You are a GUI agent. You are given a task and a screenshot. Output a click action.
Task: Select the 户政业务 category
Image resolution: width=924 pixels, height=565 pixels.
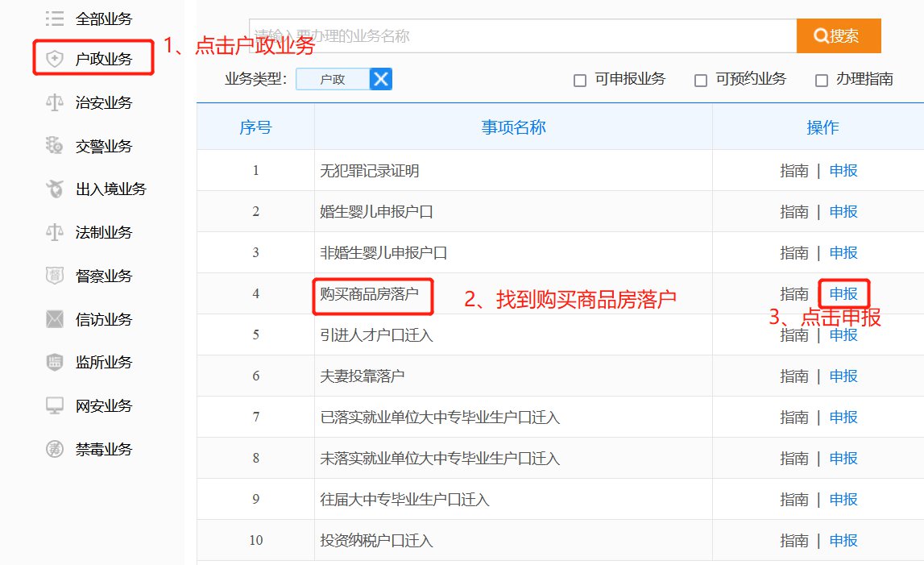pyautogui.click(x=104, y=59)
